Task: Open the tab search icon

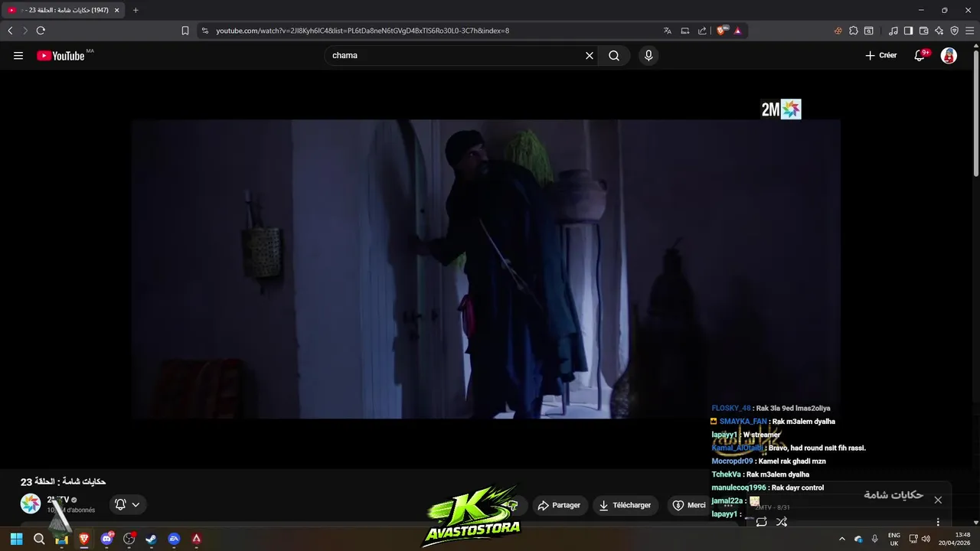Action: tap(869, 31)
